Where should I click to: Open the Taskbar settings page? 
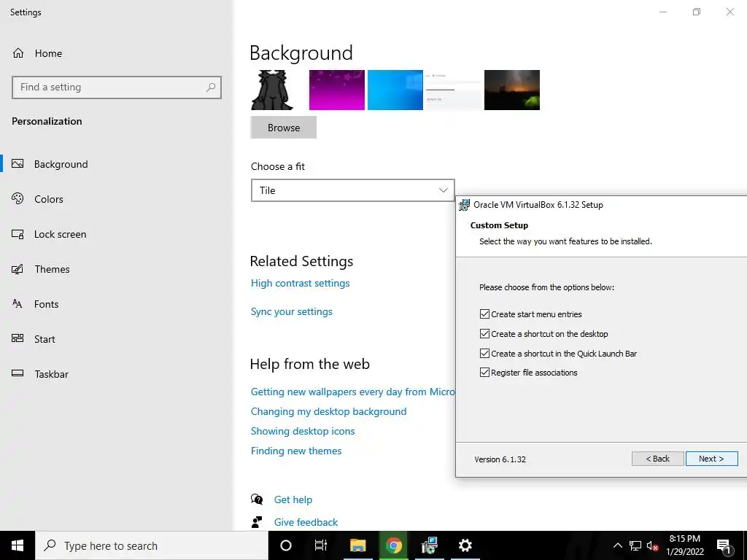click(52, 374)
